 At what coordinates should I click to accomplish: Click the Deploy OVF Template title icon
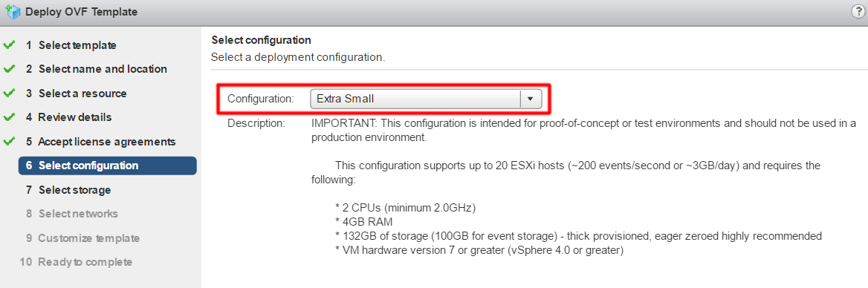point(13,11)
